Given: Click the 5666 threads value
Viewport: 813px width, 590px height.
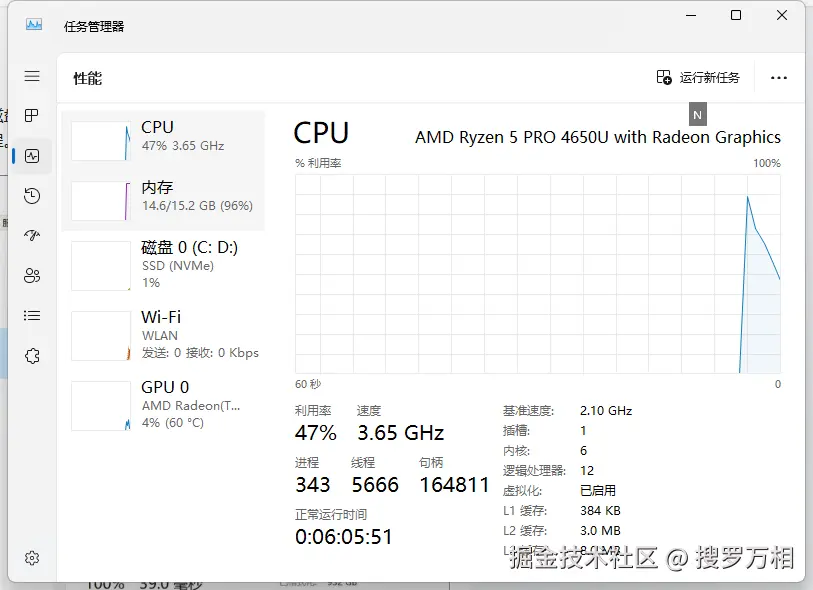Looking at the screenshot, I should coord(375,485).
